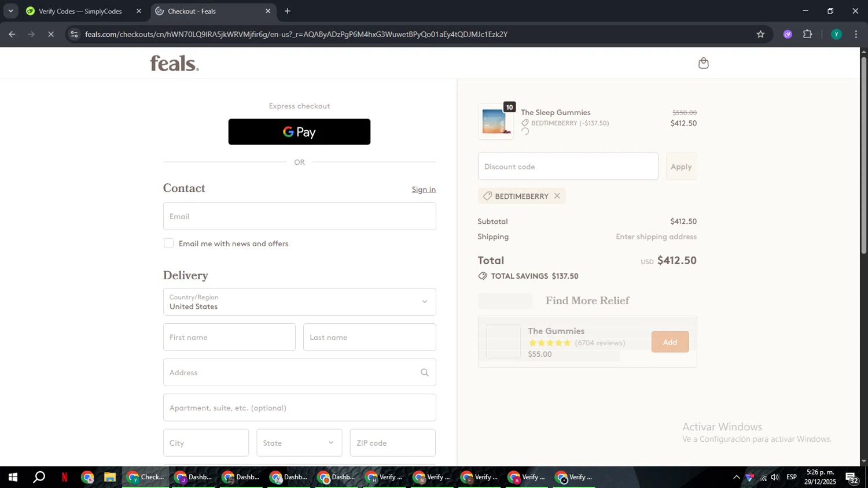The height and width of the screenshot is (488, 868).
Task: Click The Sleep Gummies product name
Action: tap(556, 112)
